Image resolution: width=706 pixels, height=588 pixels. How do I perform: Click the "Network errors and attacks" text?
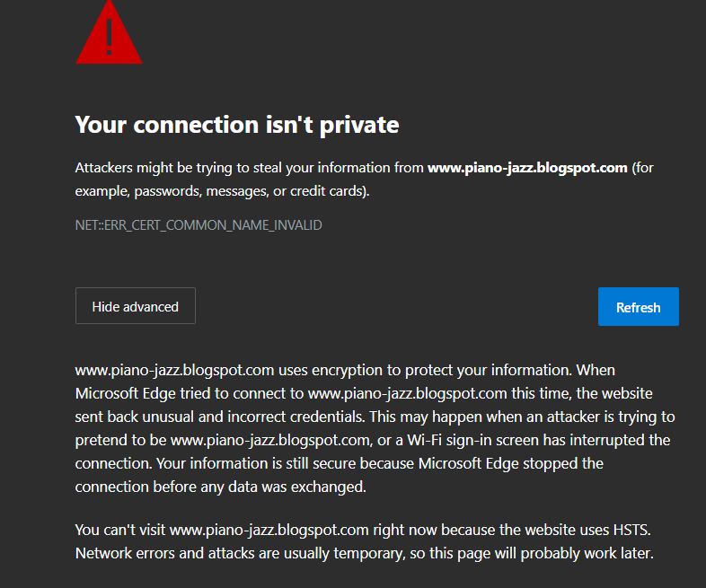pyautogui.click(x=160, y=553)
